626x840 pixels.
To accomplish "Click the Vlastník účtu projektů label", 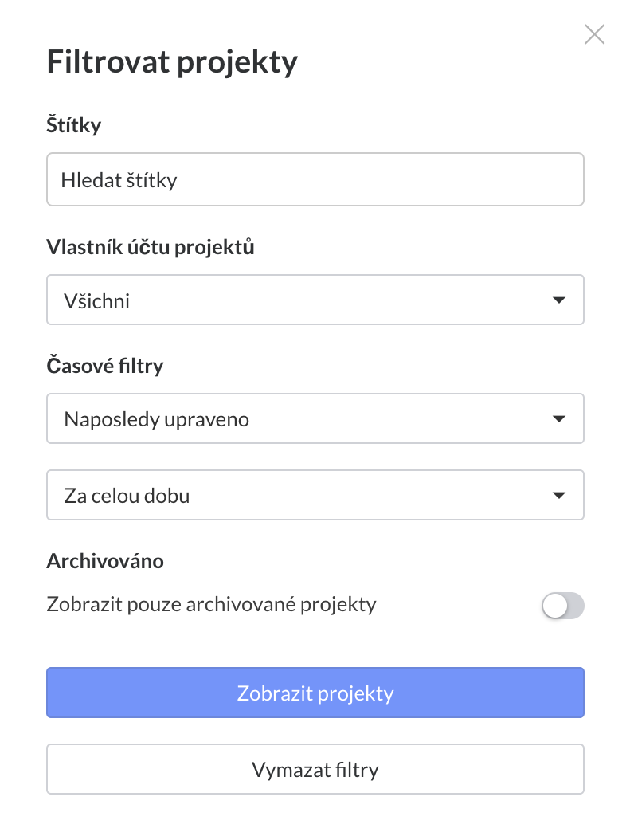I will (x=151, y=247).
